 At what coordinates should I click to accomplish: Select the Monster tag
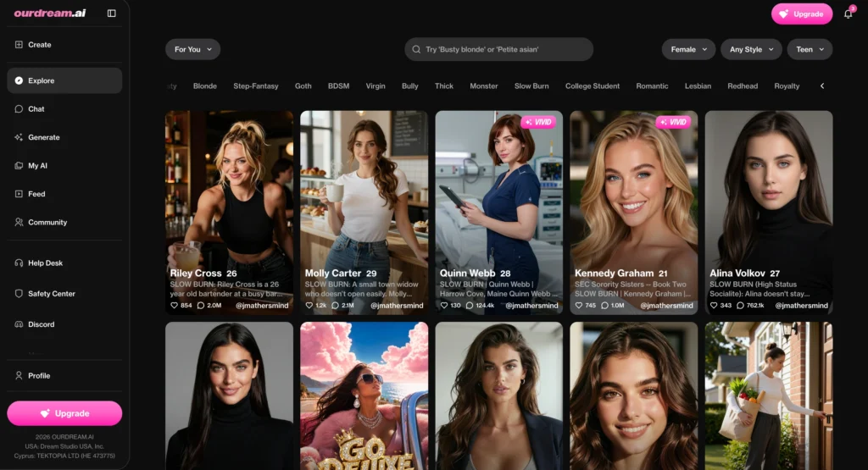point(484,86)
